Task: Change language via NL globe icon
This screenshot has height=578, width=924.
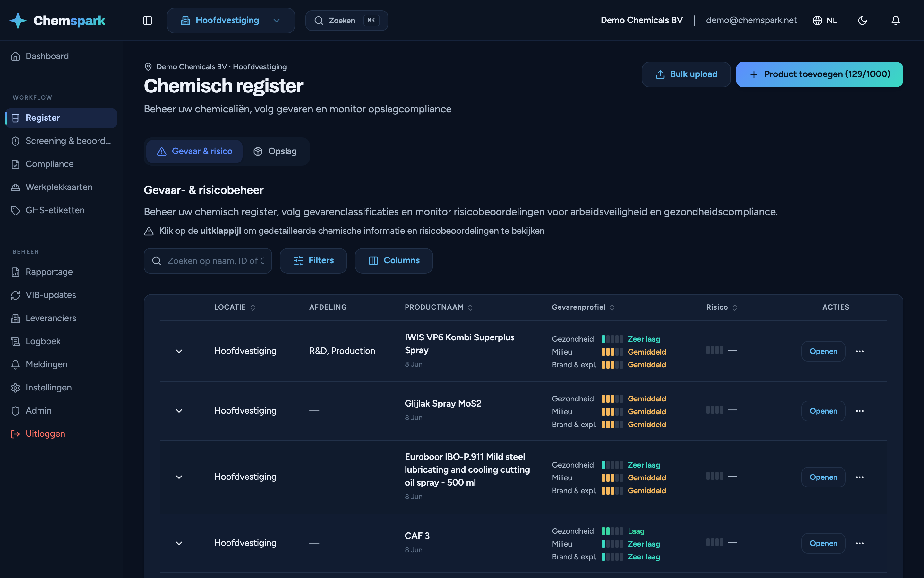Action: pyautogui.click(x=824, y=20)
